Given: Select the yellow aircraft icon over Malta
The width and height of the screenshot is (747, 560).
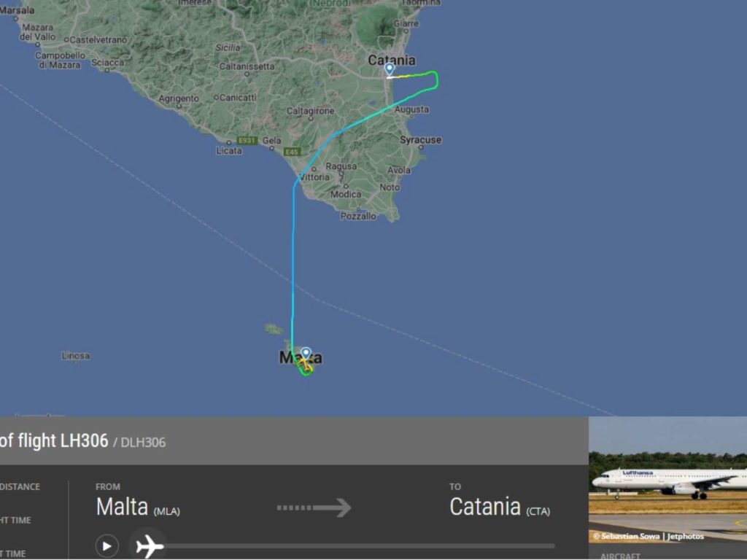Looking at the screenshot, I should click(305, 365).
